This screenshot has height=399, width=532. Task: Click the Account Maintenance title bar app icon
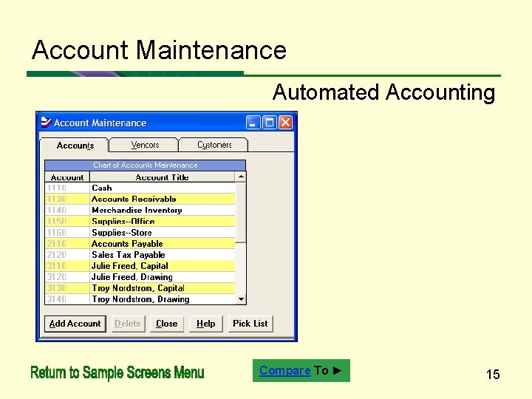point(46,122)
